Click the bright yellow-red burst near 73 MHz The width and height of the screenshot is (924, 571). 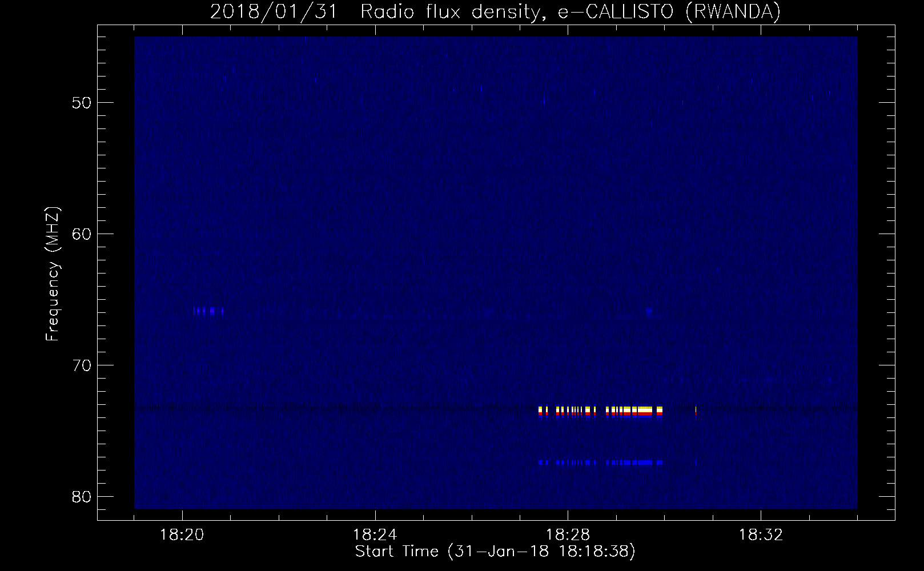tap(600, 412)
